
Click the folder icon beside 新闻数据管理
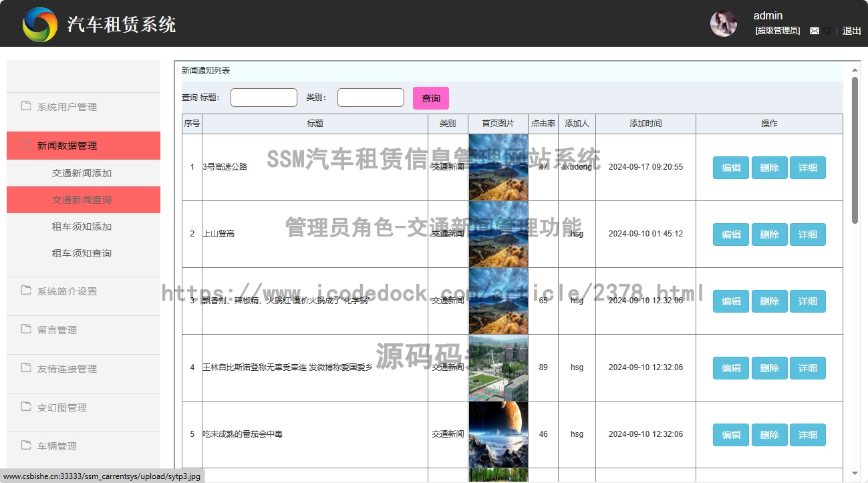26,144
